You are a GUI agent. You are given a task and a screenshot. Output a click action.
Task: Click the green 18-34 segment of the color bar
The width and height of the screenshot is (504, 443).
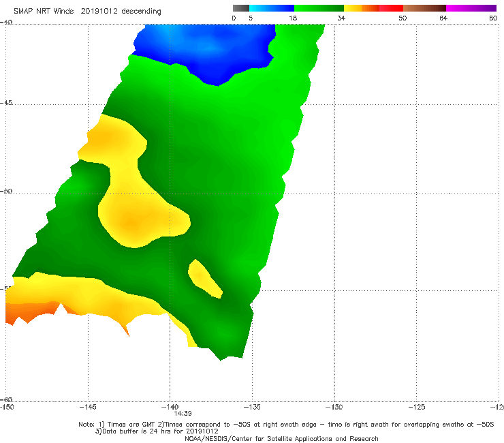[x=319, y=8]
